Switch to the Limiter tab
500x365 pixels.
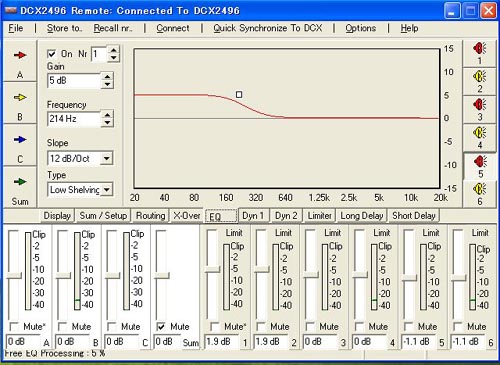319,216
